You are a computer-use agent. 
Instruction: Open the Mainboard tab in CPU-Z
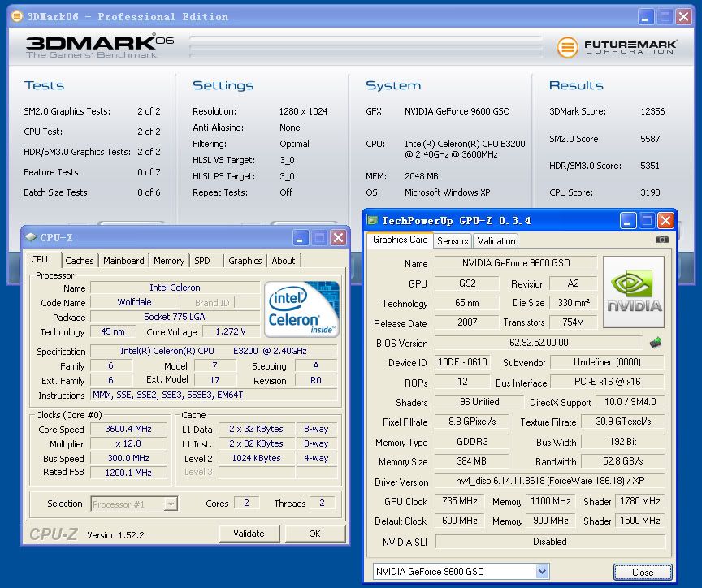tap(123, 261)
